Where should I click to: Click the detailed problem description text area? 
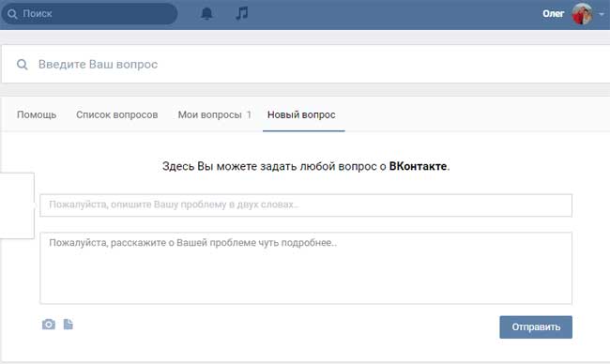click(x=306, y=268)
